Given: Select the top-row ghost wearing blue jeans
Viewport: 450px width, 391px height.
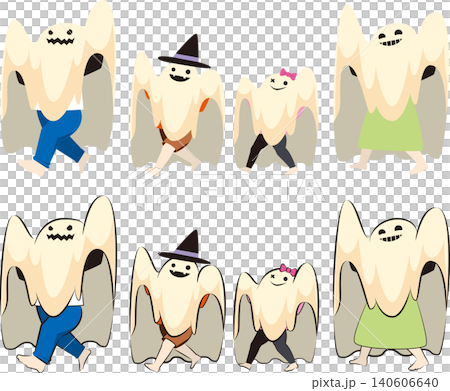Looking at the screenshot, I should (58, 88).
